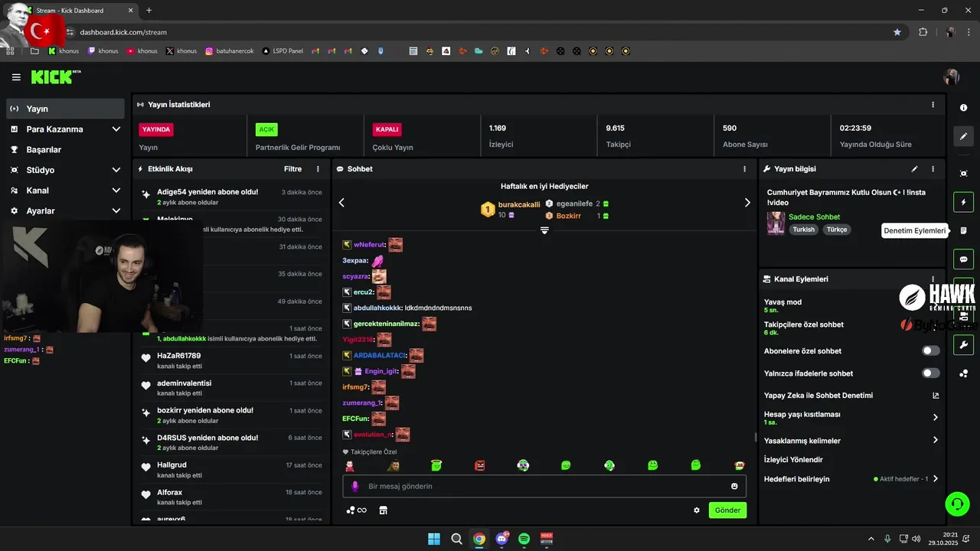Toggle the lightning activity feed icon in sidebar
This screenshot has width=980, height=551.
tap(964, 202)
